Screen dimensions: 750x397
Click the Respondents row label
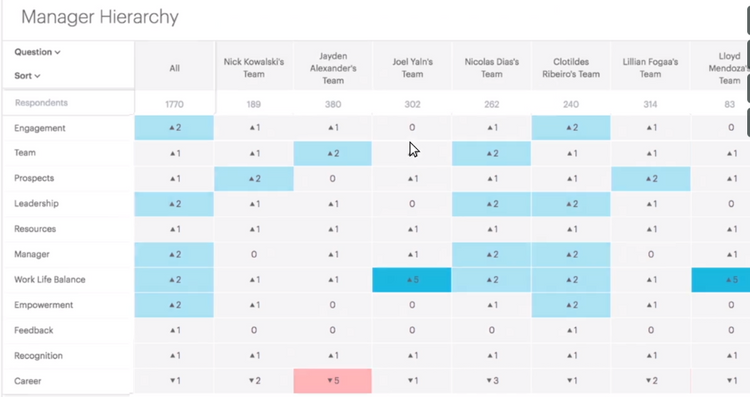pyautogui.click(x=41, y=103)
